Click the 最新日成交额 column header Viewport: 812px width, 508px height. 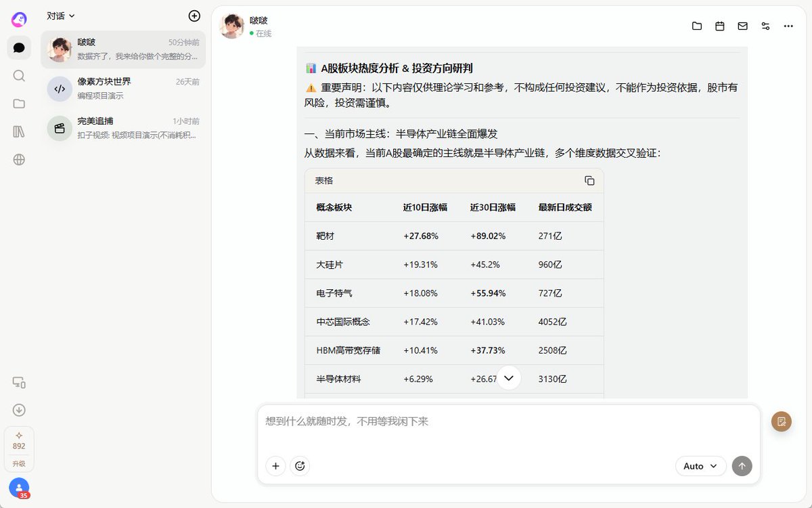coord(565,208)
